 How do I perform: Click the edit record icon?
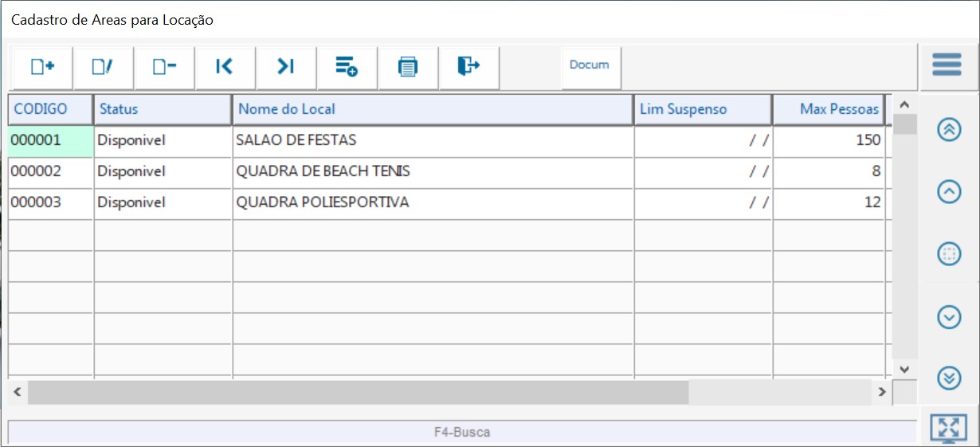[x=103, y=68]
